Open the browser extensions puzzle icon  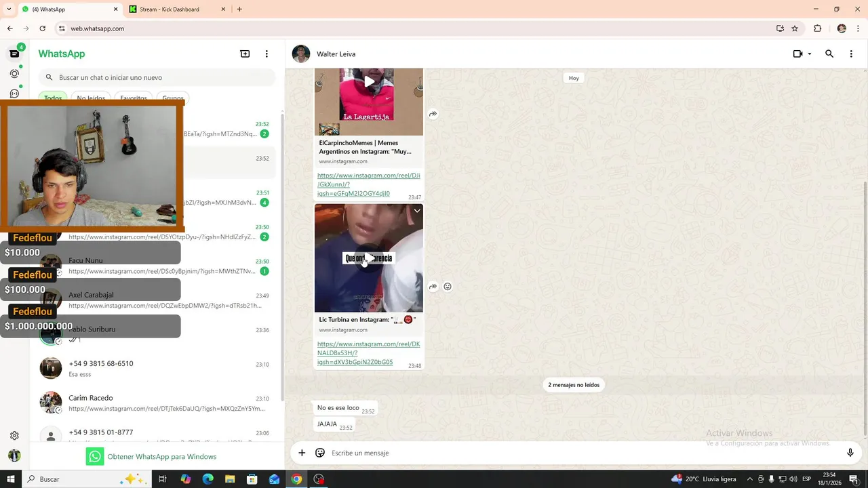pos(817,28)
